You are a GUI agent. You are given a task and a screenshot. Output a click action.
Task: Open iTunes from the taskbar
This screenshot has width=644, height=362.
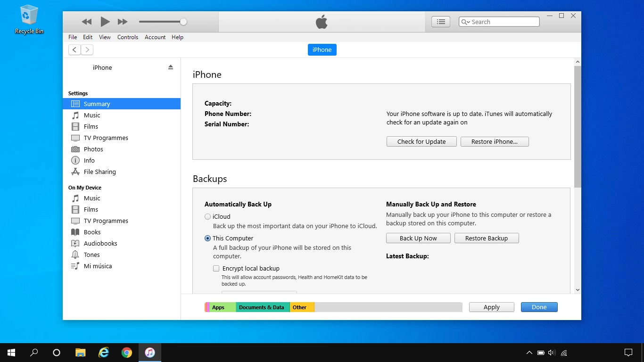click(150, 352)
